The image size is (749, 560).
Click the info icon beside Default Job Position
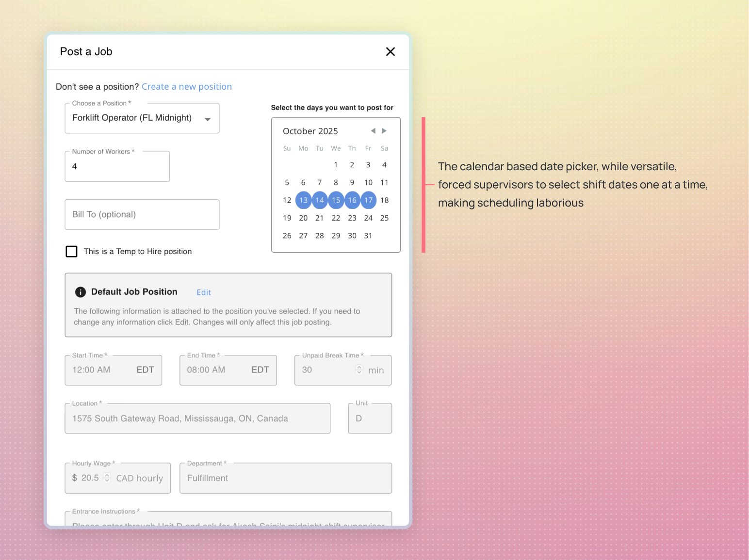point(81,292)
